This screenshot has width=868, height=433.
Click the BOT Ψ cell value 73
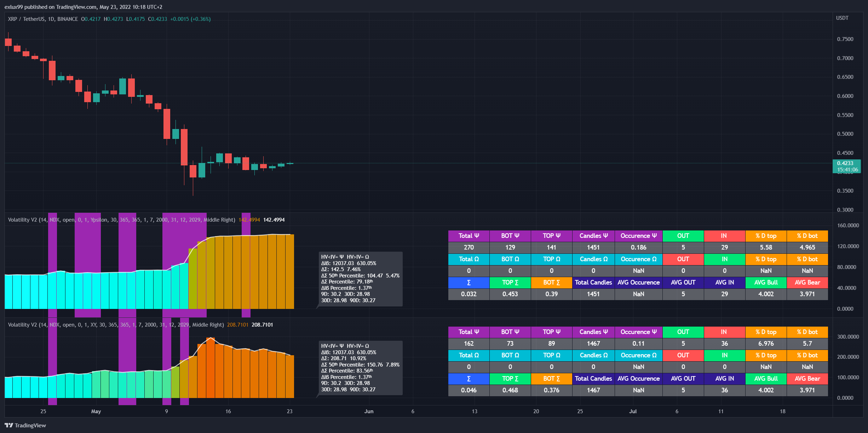point(510,344)
